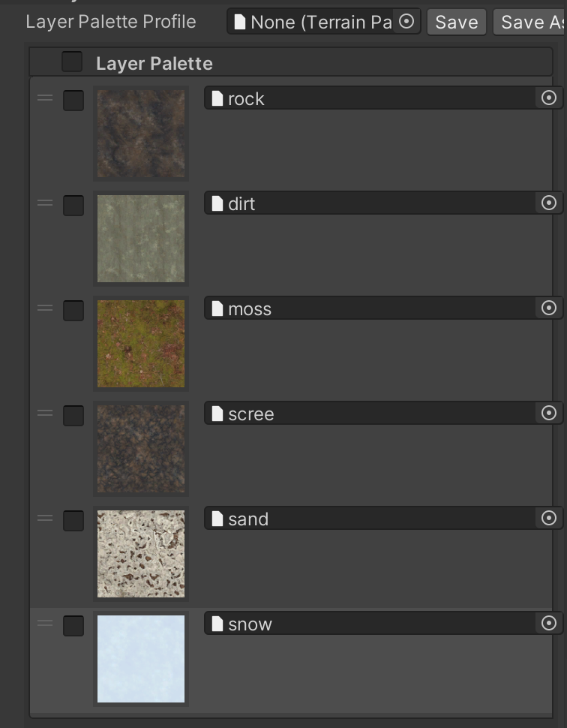Open object picker for dirt layer
Viewport: 567px width, 728px height.
coord(549,203)
